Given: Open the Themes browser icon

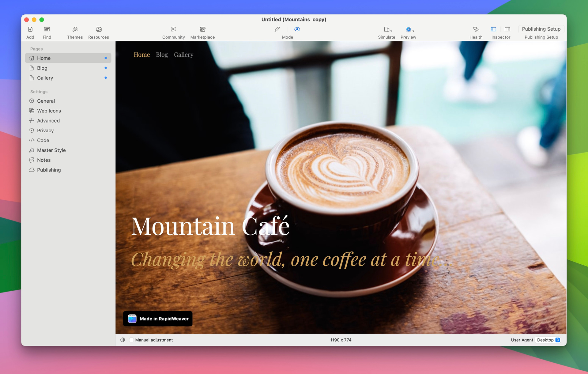Looking at the screenshot, I should point(75,29).
